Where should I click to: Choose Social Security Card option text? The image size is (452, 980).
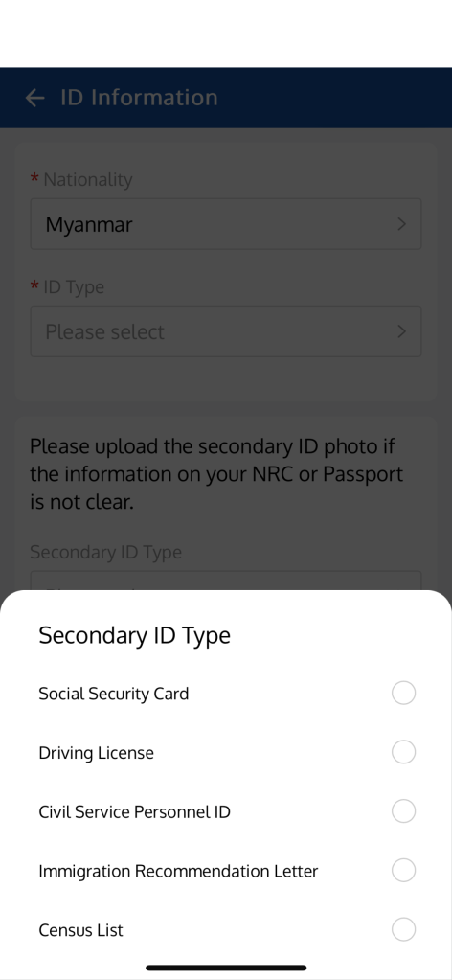tap(114, 694)
